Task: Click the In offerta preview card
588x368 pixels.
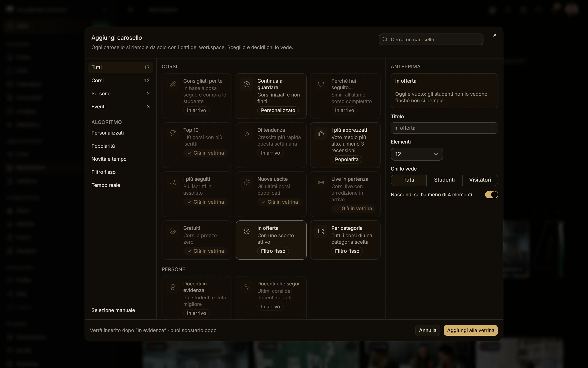Action: (x=444, y=91)
